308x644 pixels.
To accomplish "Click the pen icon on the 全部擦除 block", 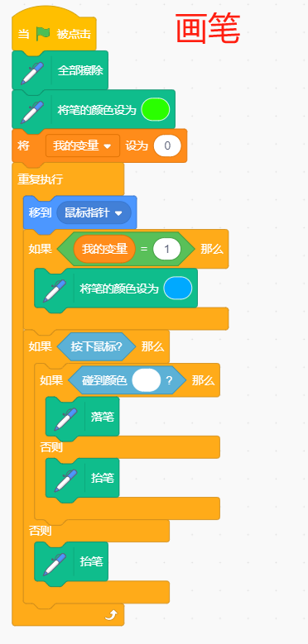I will tap(31, 70).
